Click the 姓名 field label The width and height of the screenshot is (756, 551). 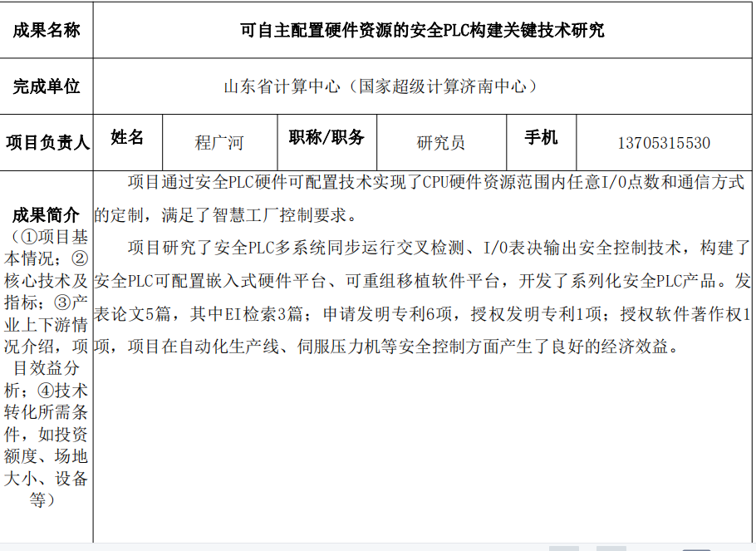(x=127, y=138)
